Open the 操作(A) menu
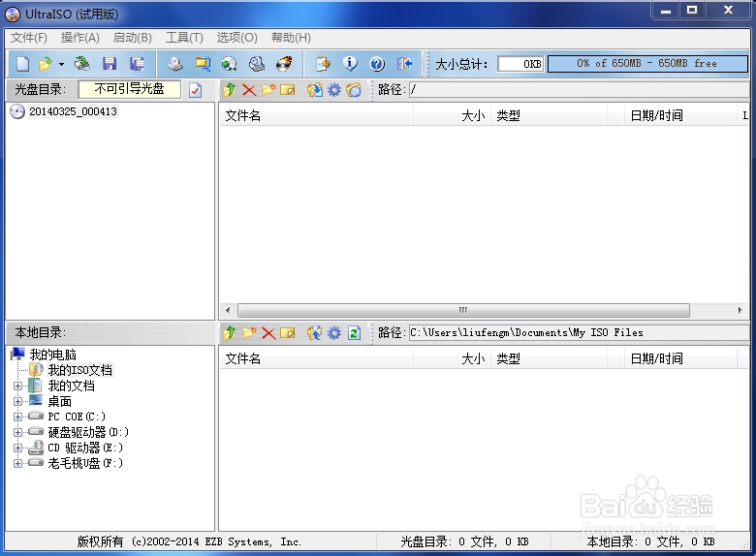Viewport: 756px width, 556px height. (x=80, y=38)
